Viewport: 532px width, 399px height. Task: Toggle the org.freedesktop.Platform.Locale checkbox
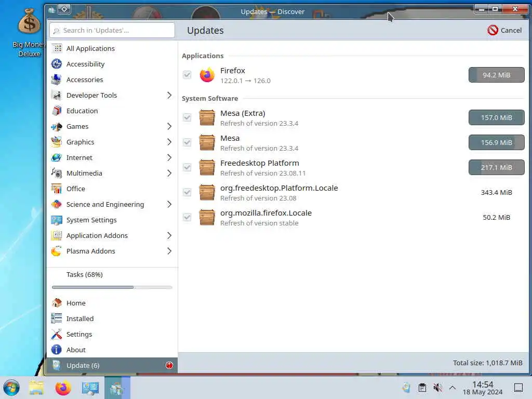coord(187,192)
